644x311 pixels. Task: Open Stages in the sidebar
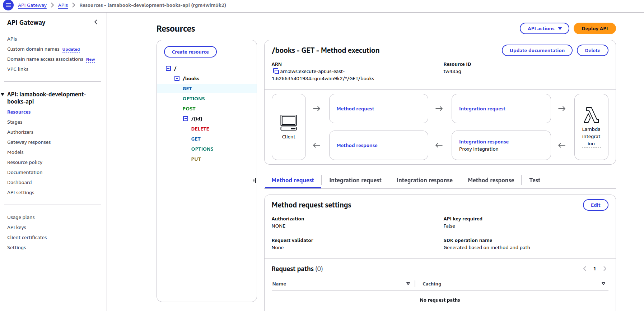click(x=15, y=122)
